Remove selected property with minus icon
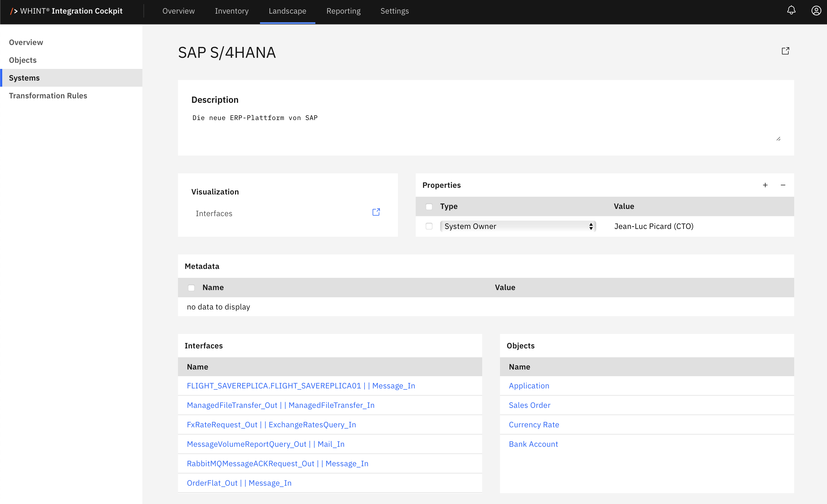Image resolution: width=827 pixels, height=504 pixels. pos(783,185)
